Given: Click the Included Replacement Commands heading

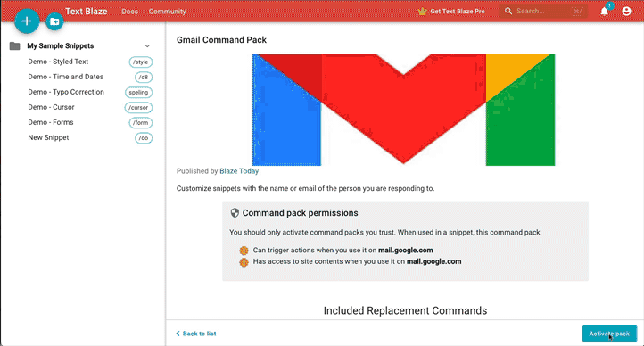Looking at the screenshot, I should (x=405, y=310).
